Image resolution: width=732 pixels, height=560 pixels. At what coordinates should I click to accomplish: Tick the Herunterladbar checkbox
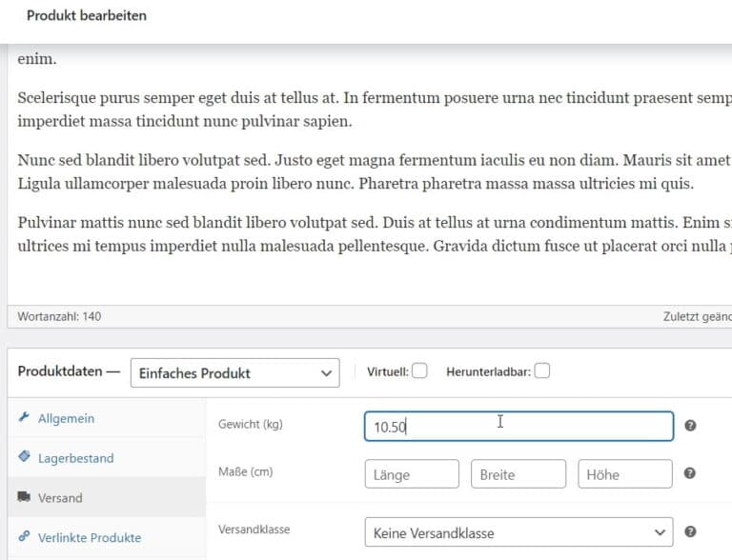click(x=542, y=371)
